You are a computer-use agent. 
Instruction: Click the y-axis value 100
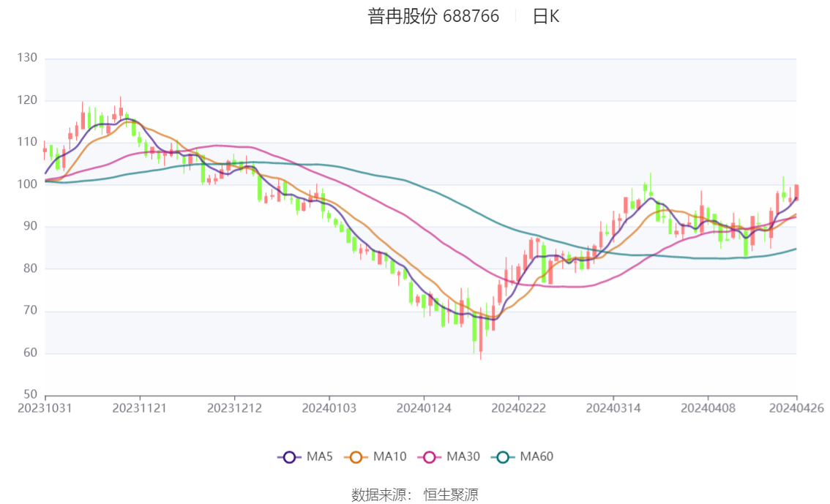coord(27,184)
